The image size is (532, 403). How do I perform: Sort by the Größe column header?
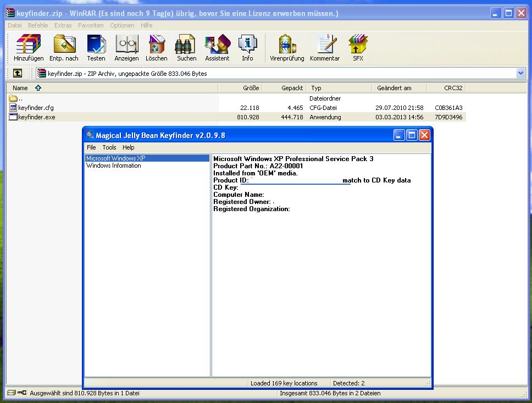coord(240,88)
